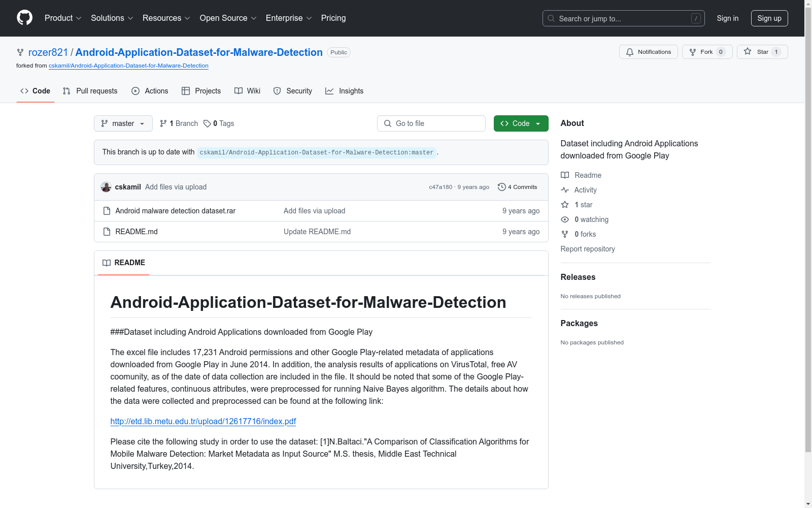812x508 pixels.
Task: Click the pulse icon next to Activity
Action: click(565, 190)
